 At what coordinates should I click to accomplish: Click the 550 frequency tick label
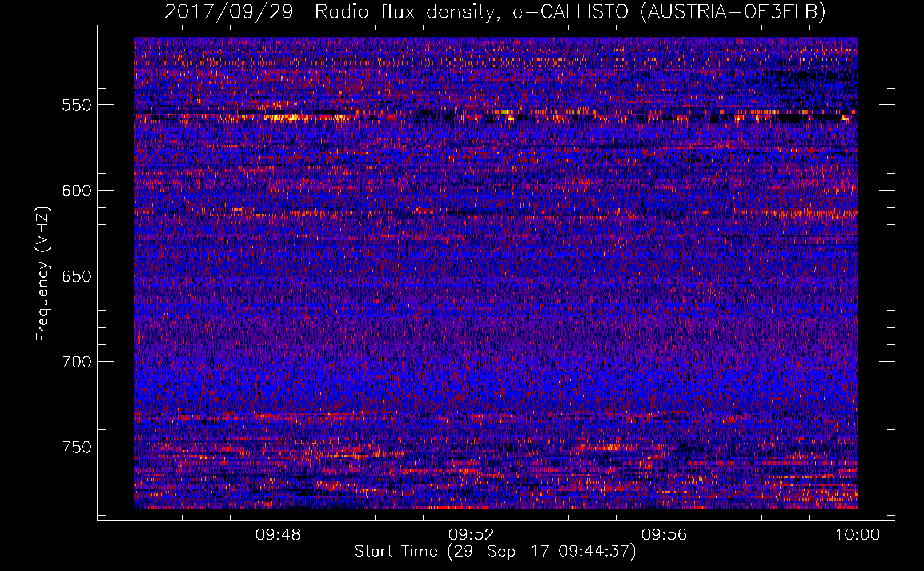77,105
